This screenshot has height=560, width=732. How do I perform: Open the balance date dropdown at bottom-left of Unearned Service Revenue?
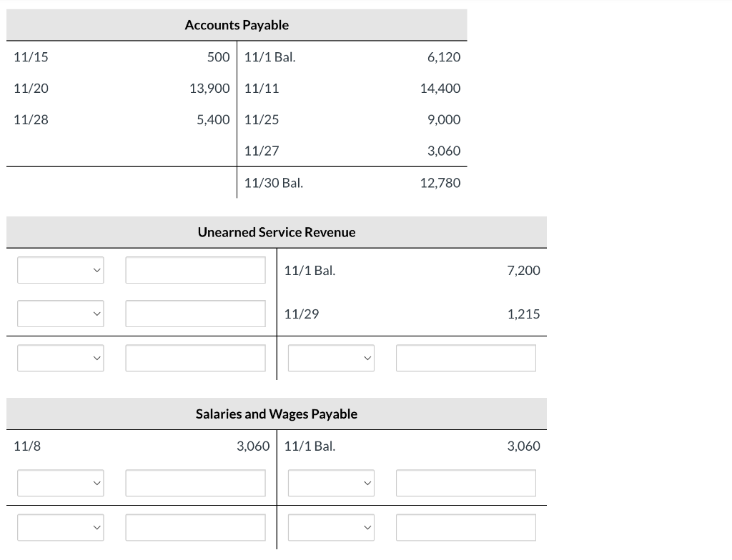tap(60, 358)
